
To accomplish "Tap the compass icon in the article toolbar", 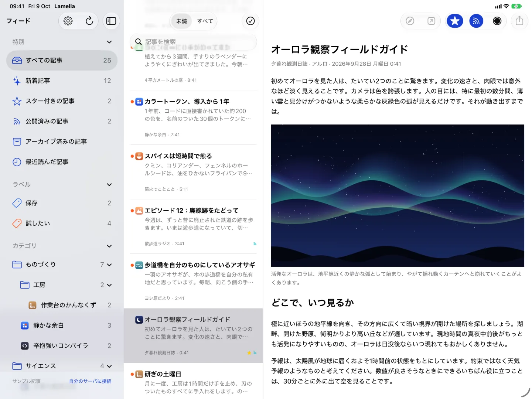I will point(410,21).
